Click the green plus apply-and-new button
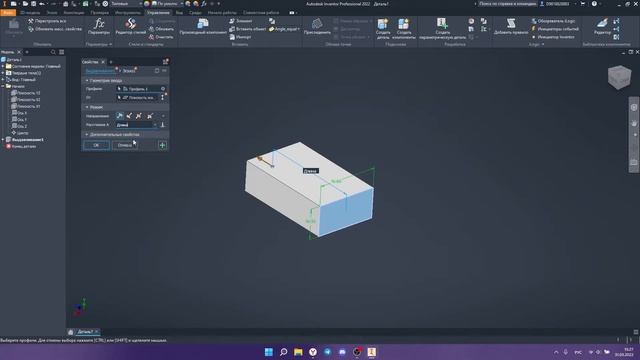640x360 pixels. (x=162, y=145)
